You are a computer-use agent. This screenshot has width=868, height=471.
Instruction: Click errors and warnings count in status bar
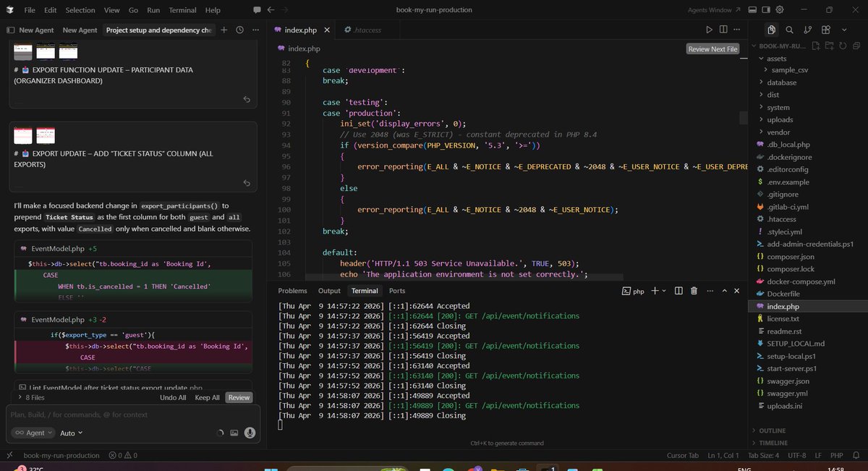(x=123, y=456)
